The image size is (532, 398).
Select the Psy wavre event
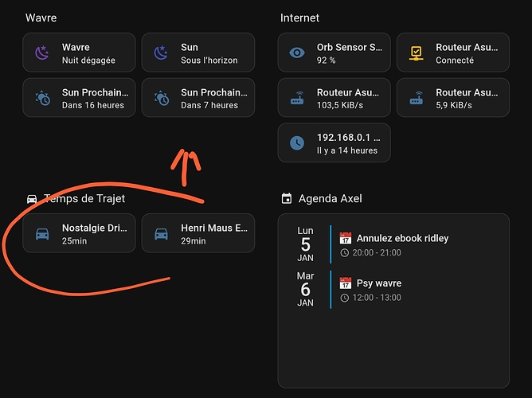[x=379, y=283]
